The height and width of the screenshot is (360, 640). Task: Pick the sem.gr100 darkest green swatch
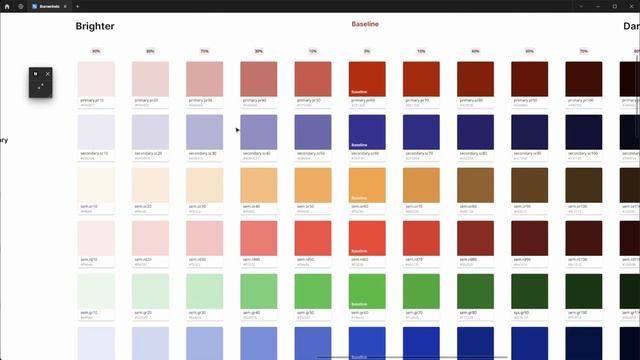pos(584,291)
